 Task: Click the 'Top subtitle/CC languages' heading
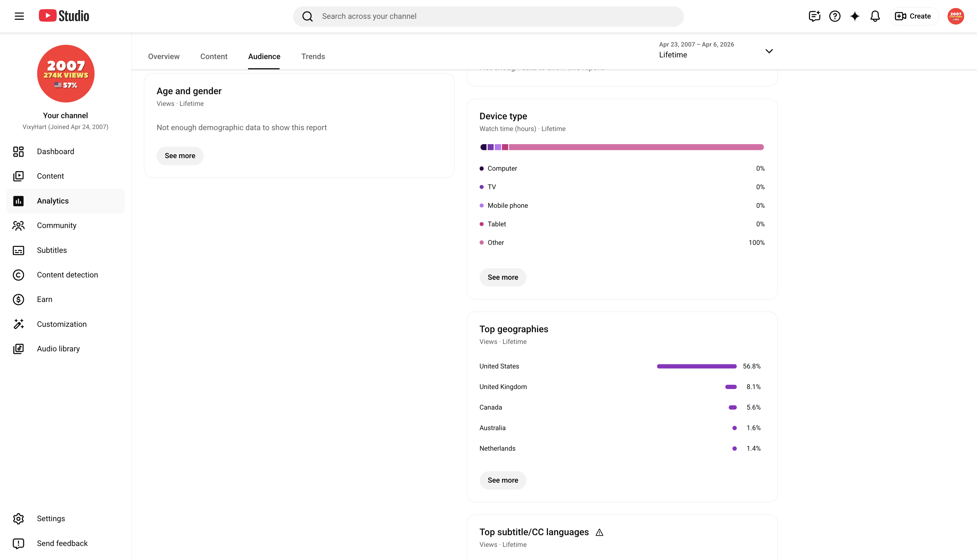tap(534, 532)
